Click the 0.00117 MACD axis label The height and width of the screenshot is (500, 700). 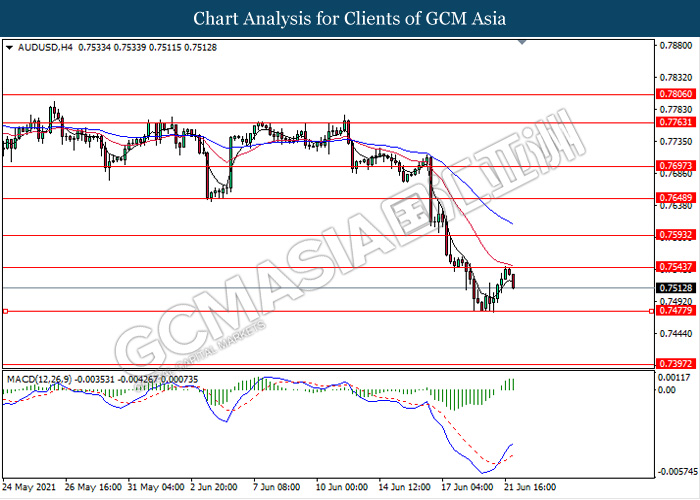676,378
